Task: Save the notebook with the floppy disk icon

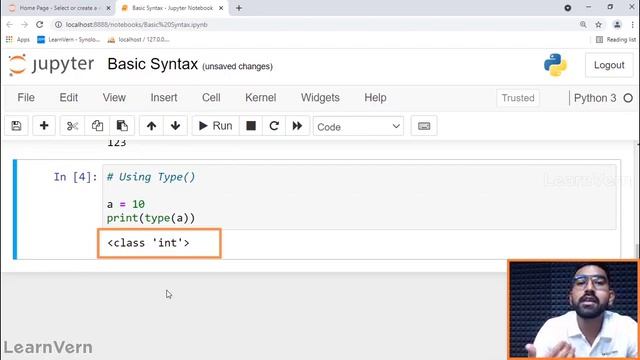Action: (16, 126)
